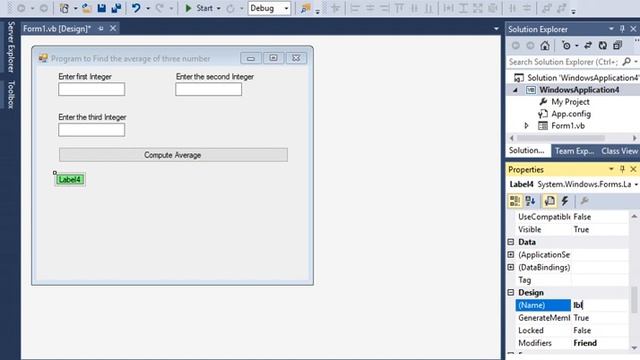Click the Compute Average button on the form
Screen dimensions: 640x360
click(x=173, y=155)
